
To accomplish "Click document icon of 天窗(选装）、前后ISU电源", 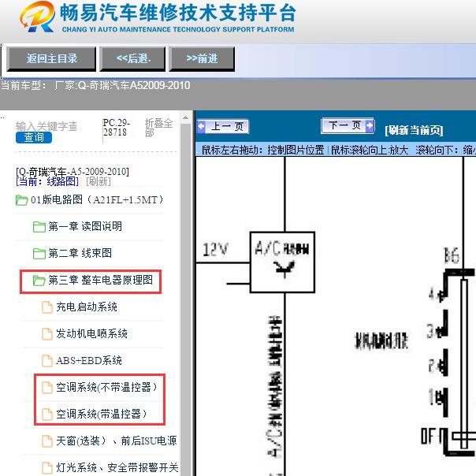I will tap(46, 441).
